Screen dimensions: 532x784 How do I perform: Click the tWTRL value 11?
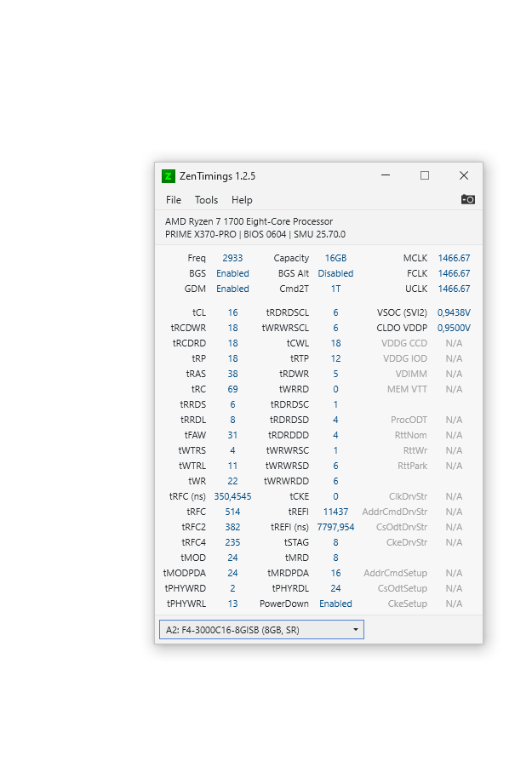tap(232, 466)
